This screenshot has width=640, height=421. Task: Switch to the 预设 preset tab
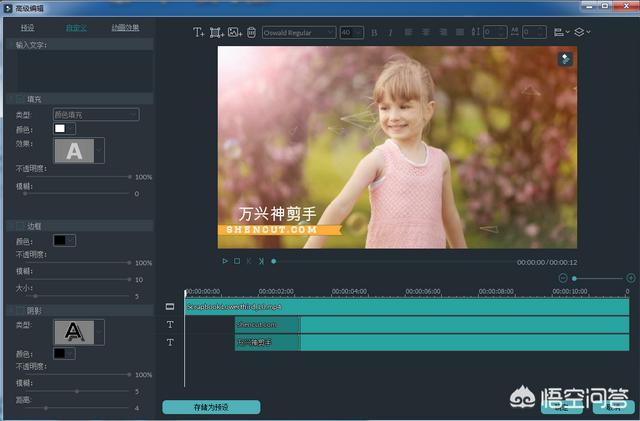click(x=28, y=27)
